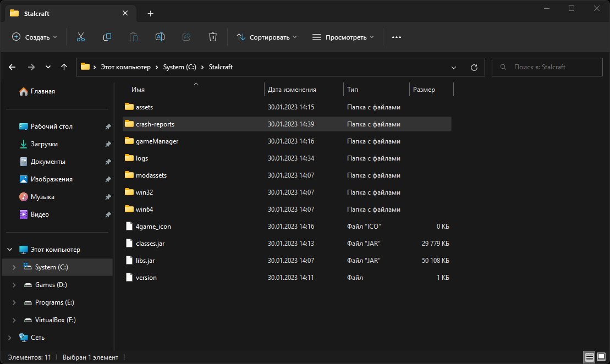The image size is (610, 364).
Task: Navigate back with the left arrow
Action: click(x=12, y=67)
